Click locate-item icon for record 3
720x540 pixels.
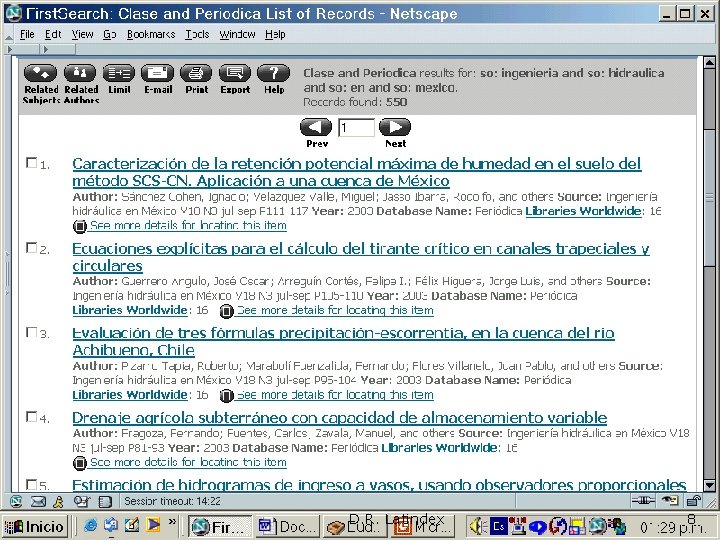pos(226,395)
